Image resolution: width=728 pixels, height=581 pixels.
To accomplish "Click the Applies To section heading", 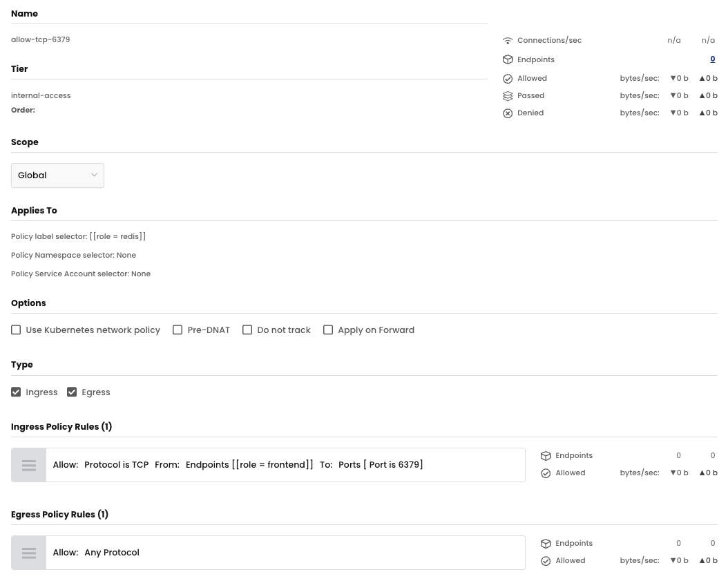I will (34, 211).
